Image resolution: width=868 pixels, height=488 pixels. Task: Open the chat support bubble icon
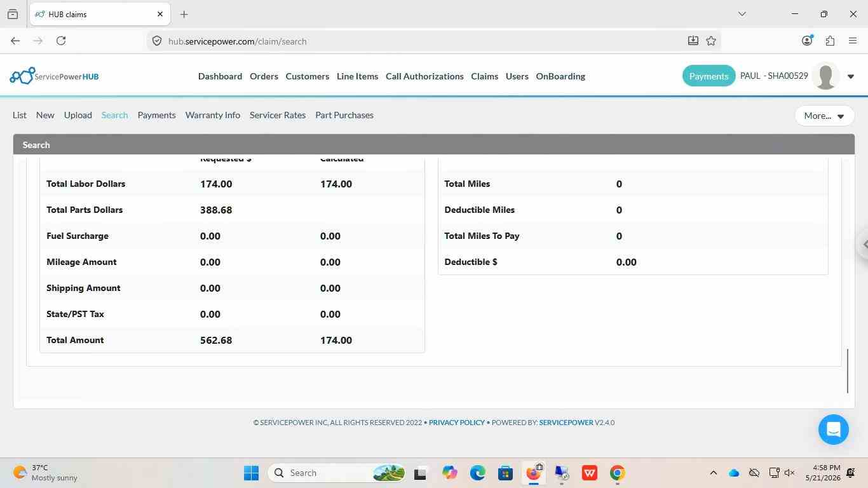(x=833, y=430)
